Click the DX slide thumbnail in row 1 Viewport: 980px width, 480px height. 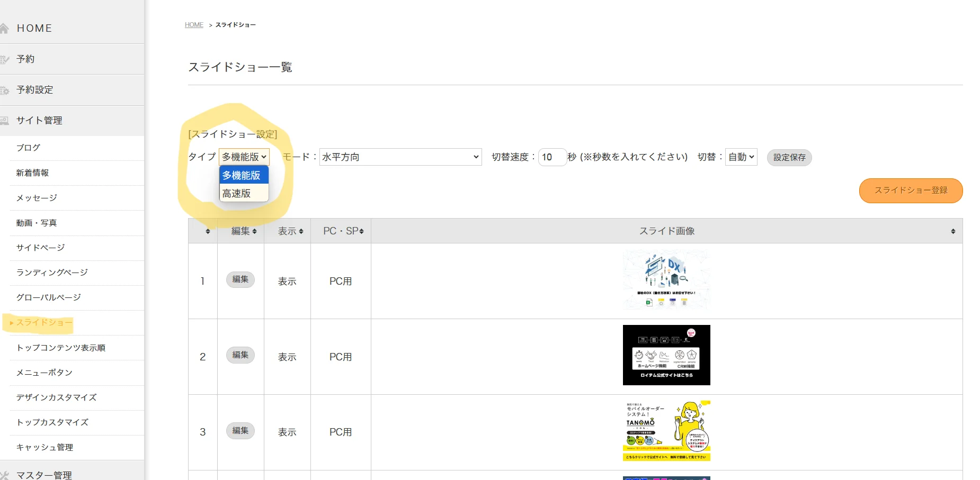tap(666, 279)
